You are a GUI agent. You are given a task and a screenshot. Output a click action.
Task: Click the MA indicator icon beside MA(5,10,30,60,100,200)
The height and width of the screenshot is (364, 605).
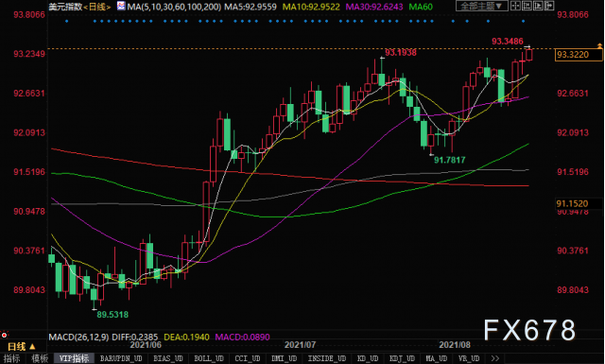(121, 6)
